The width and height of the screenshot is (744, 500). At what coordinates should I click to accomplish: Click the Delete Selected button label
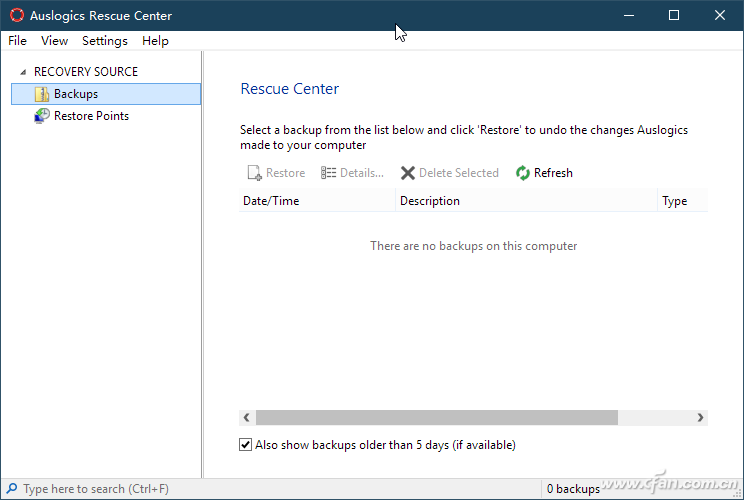click(459, 173)
